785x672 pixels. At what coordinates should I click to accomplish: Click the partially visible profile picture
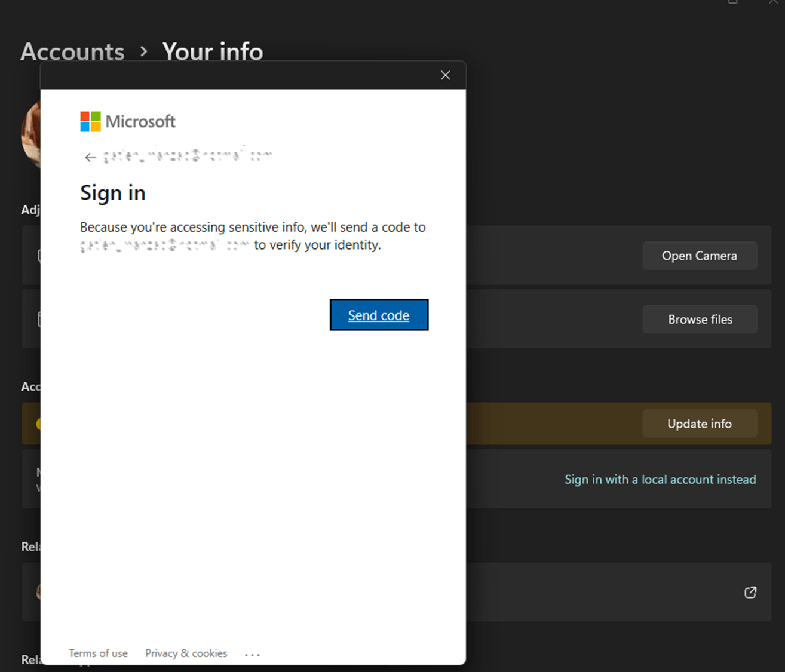coord(31,134)
